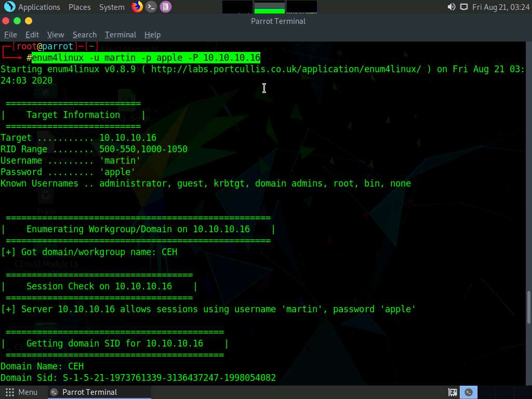Click the date and time clock

(x=501, y=7)
